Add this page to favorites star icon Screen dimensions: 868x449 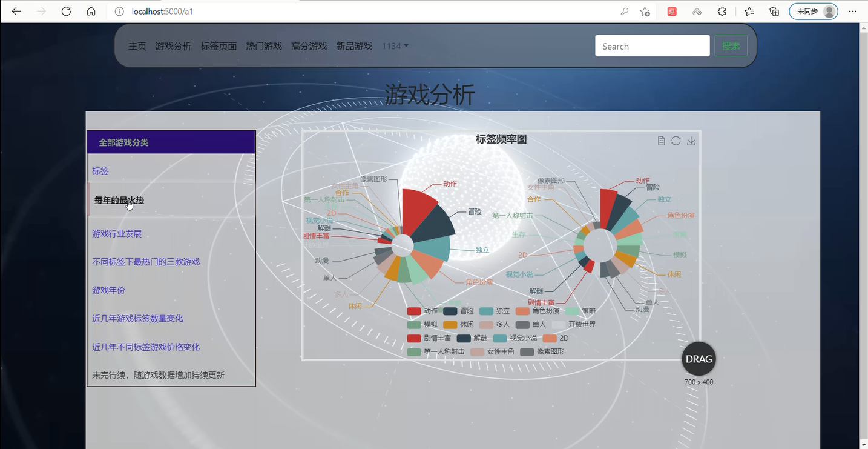click(645, 12)
